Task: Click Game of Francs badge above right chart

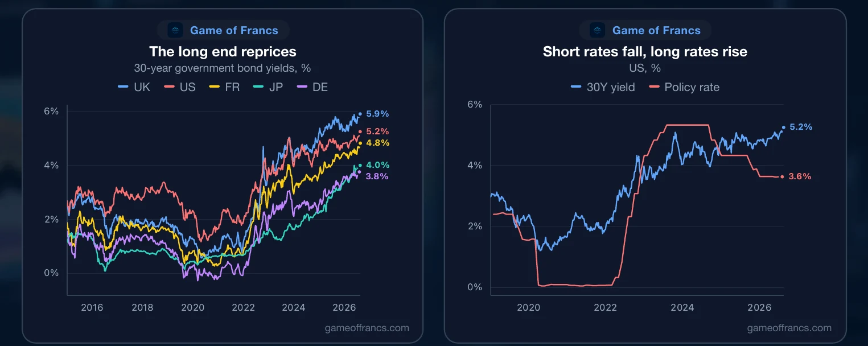Action: click(645, 30)
